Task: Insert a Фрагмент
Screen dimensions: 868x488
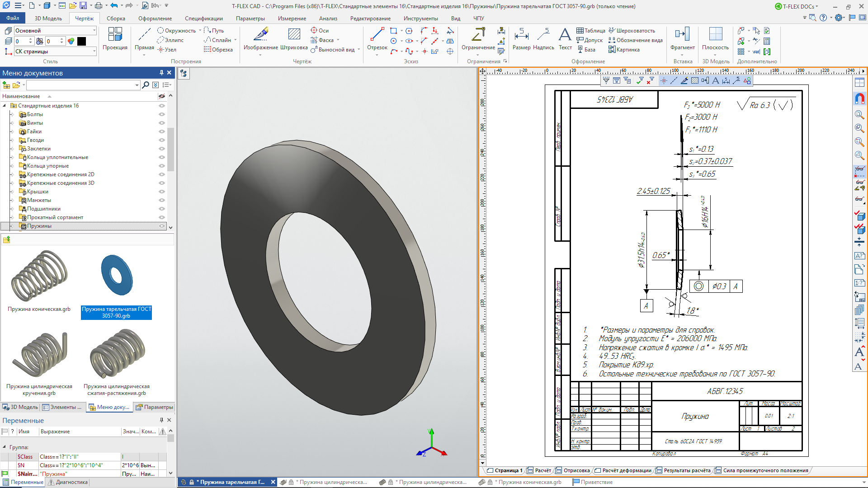Action: point(682,39)
